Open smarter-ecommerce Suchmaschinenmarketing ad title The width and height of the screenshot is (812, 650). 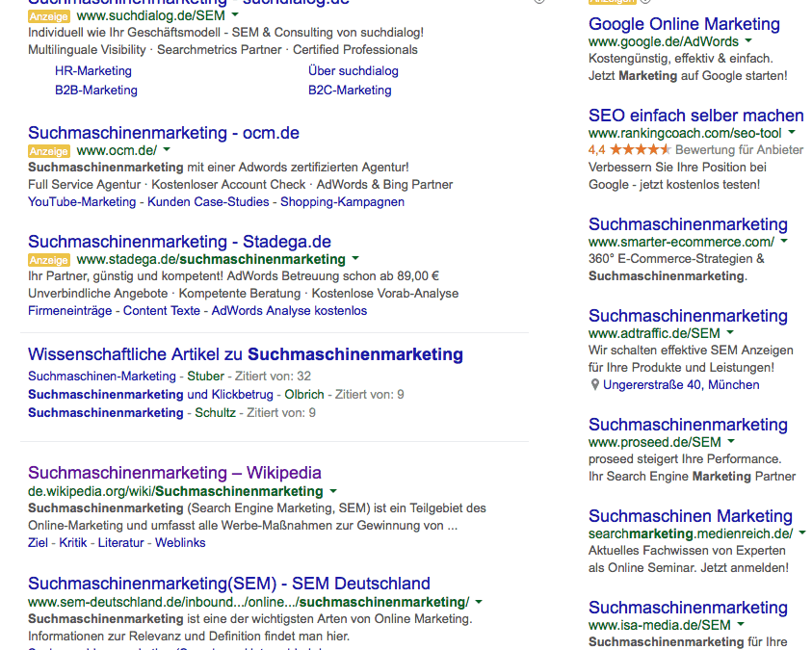coord(688,224)
